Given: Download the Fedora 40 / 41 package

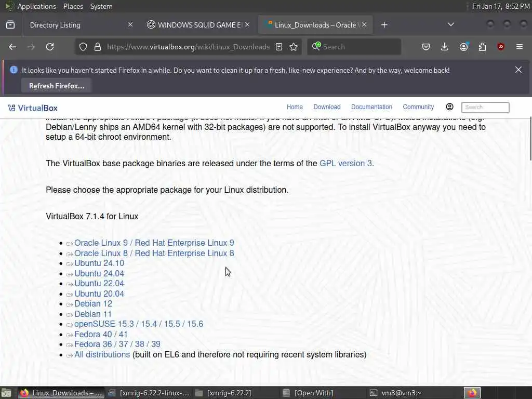Looking at the screenshot, I should tap(101, 334).
